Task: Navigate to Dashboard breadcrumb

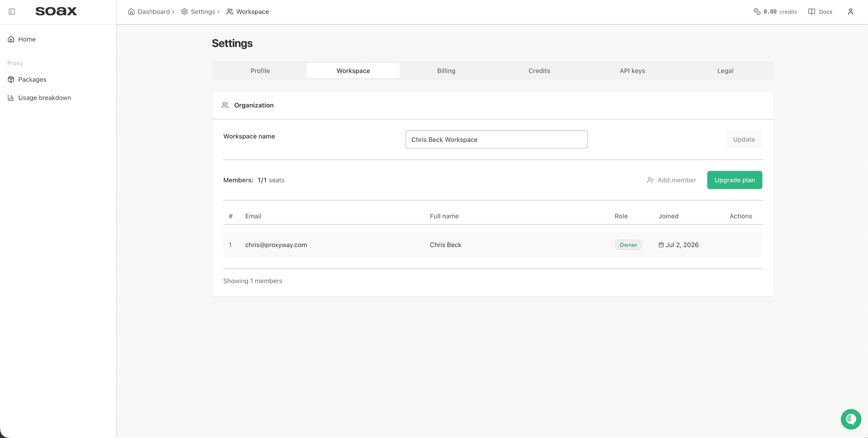Action: pyautogui.click(x=154, y=12)
